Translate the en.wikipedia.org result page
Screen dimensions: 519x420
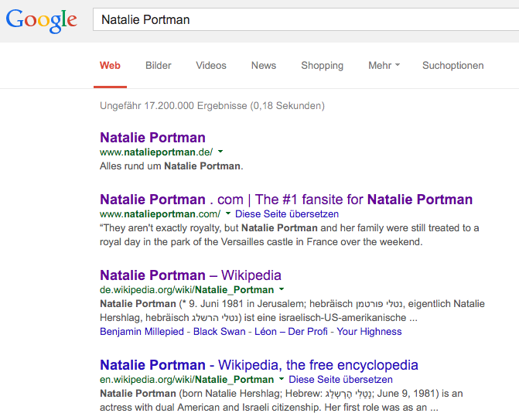pos(341,380)
